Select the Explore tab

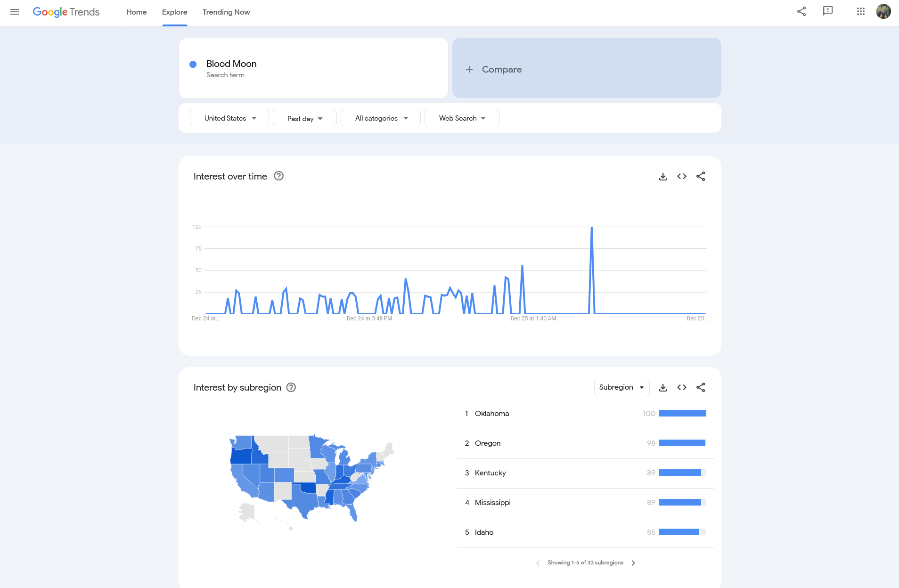pyautogui.click(x=175, y=12)
